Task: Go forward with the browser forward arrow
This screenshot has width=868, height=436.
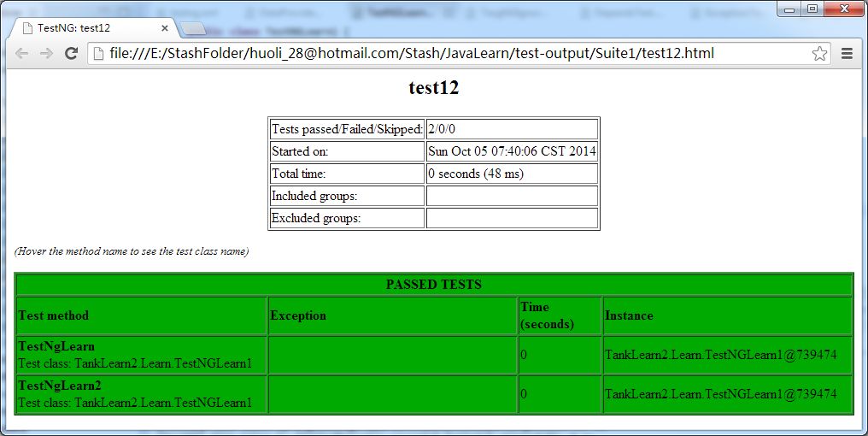Action: 46,53
